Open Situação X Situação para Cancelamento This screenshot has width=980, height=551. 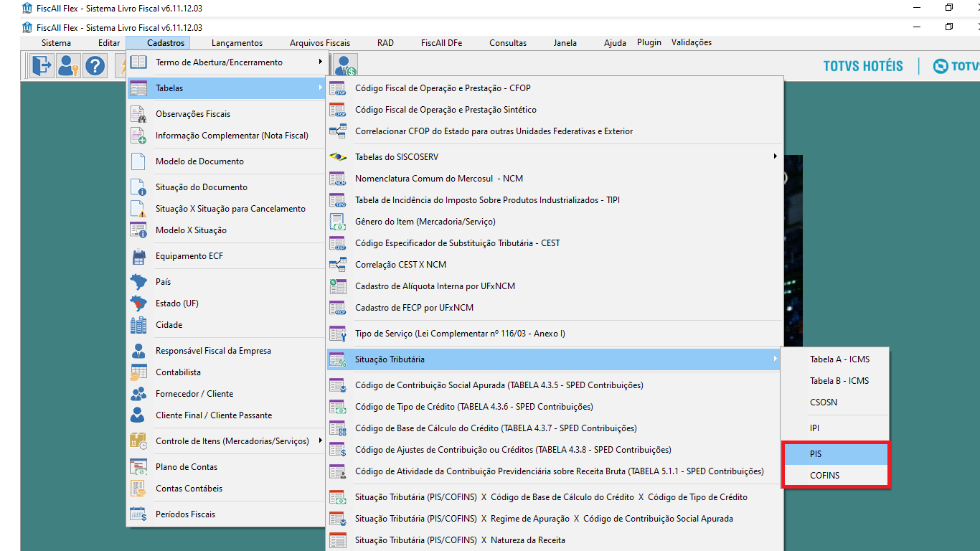(x=226, y=209)
